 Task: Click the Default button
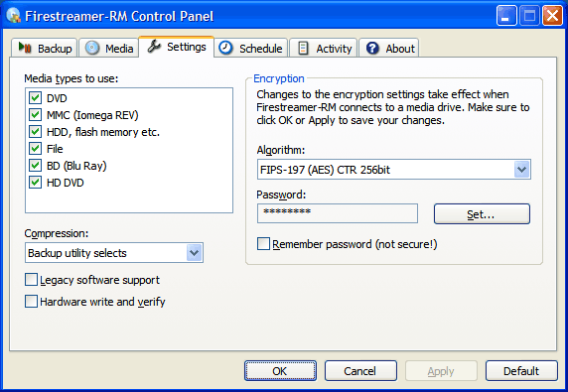(521, 370)
